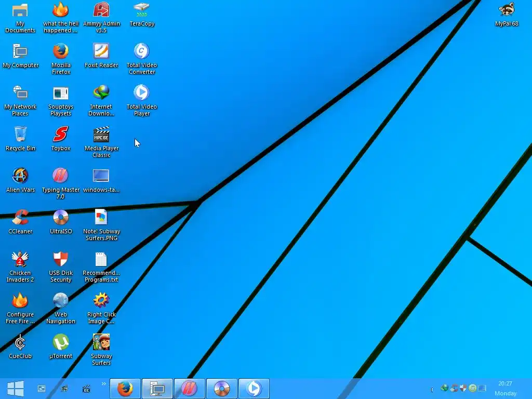
Task: Click the Typing Master 7.0 shortcut
Action: pos(61,184)
